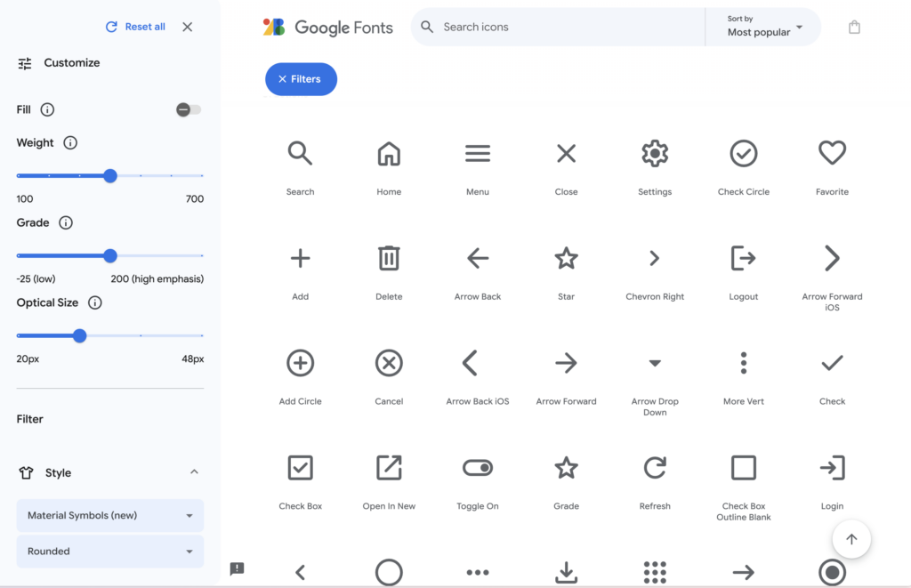
Task: Open the Material Symbols (new) dropdown
Action: 109,515
